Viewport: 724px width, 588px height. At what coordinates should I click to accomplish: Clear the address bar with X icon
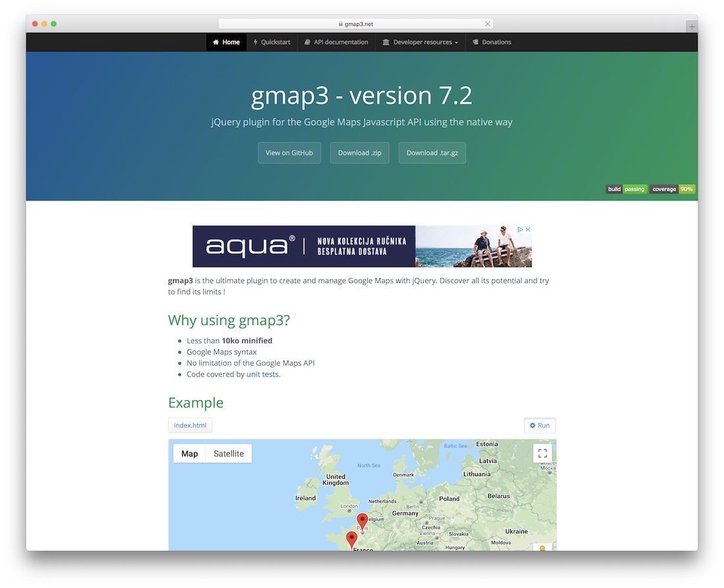pos(488,24)
